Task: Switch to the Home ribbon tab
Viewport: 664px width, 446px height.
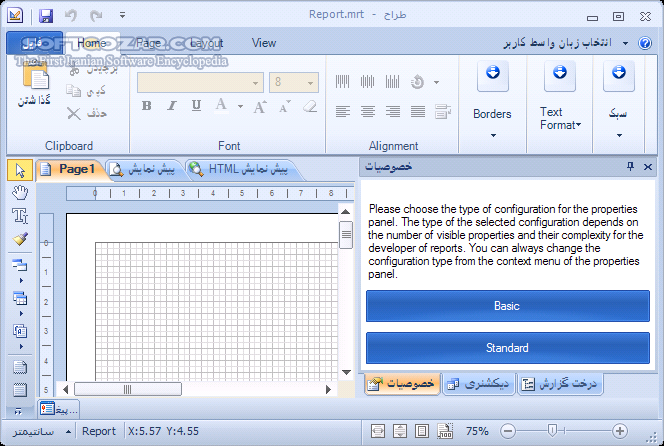Action: tap(92, 43)
